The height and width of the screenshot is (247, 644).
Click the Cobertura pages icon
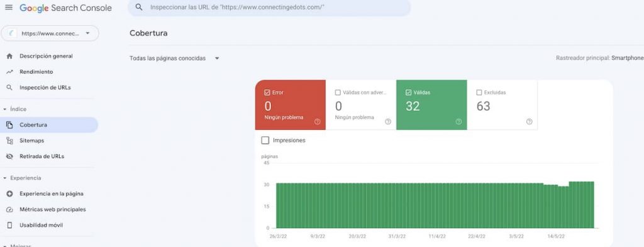point(9,125)
